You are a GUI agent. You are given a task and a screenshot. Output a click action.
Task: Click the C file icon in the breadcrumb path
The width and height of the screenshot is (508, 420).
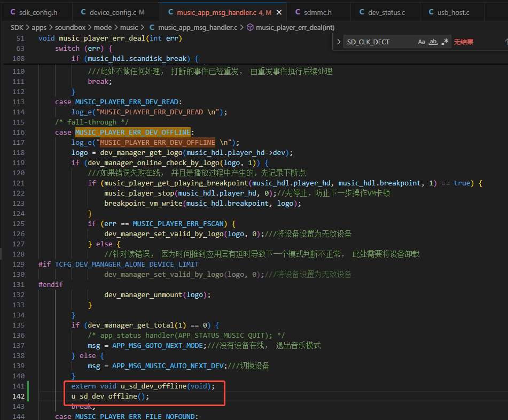pos(152,28)
